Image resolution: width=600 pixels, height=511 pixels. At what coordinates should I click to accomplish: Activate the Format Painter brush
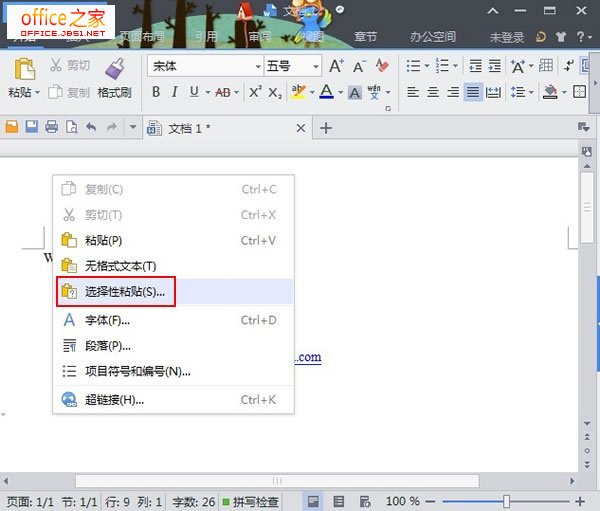[x=114, y=78]
